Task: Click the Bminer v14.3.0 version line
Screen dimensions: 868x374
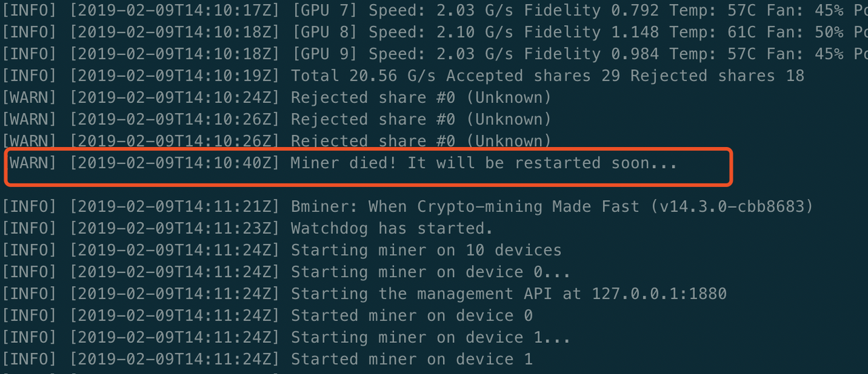Action: point(407,207)
